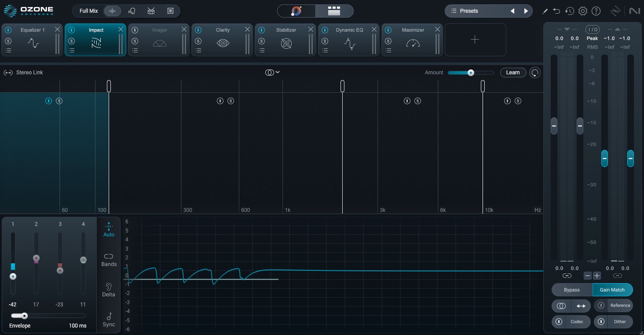Open the History clock icon
This screenshot has width=644, height=335.
[570, 11]
